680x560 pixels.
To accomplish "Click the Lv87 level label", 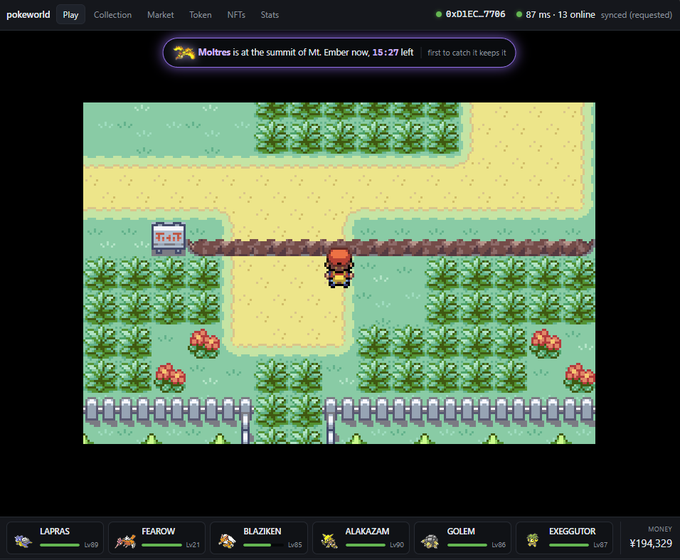I will (x=601, y=545).
